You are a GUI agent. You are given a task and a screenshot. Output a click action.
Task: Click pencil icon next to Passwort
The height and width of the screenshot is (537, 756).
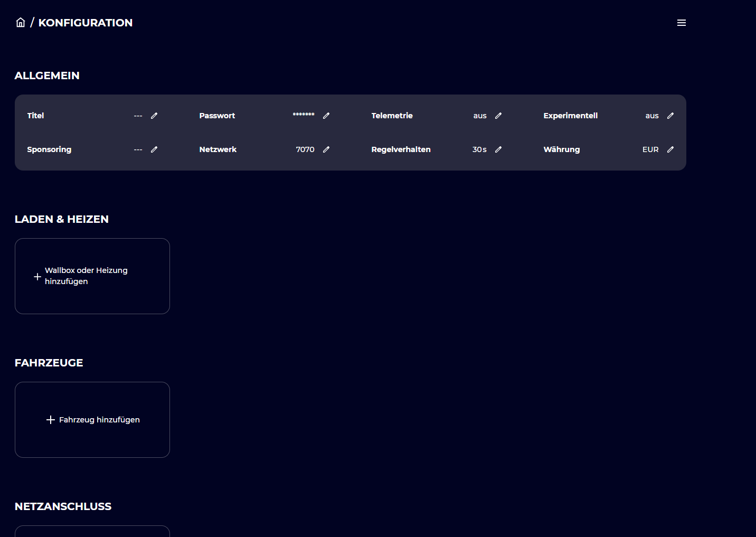(x=326, y=116)
